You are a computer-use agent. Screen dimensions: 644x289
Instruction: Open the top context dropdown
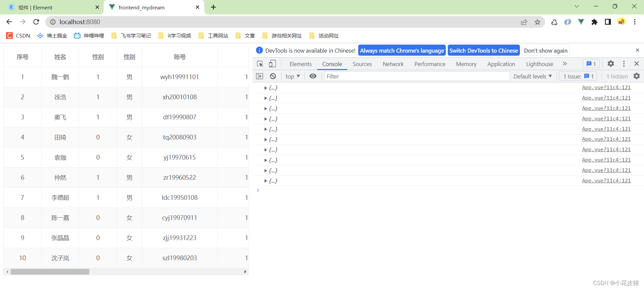tap(293, 76)
